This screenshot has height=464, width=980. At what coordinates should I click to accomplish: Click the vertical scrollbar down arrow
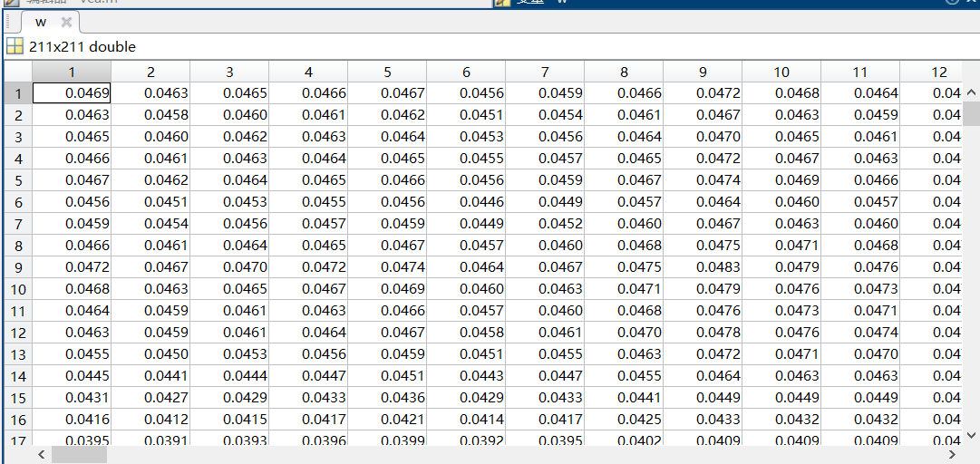(971, 435)
